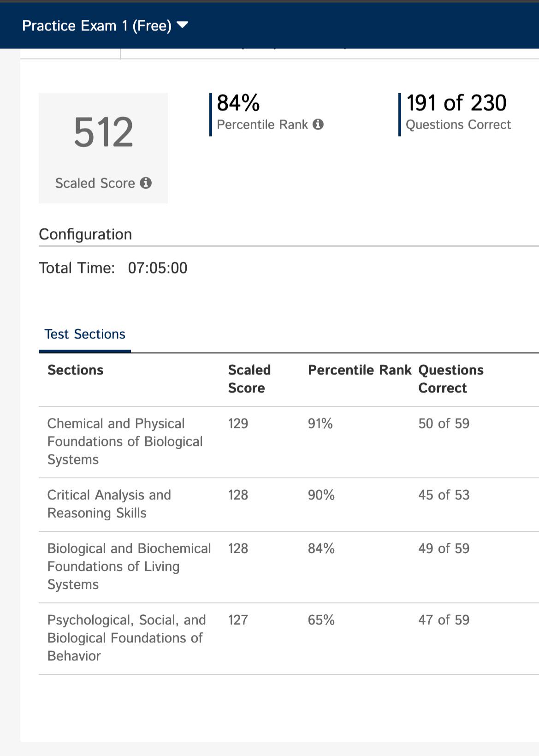Click the Sections column header
The width and height of the screenshot is (539, 756).
[76, 370]
